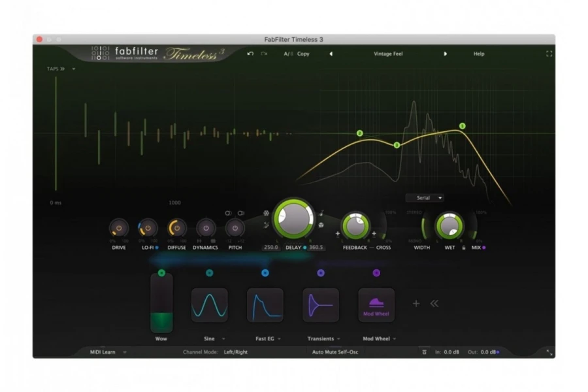The height and width of the screenshot is (392, 588).
Task: Open the Transients source dropdown arrow
Action: (338, 338)
